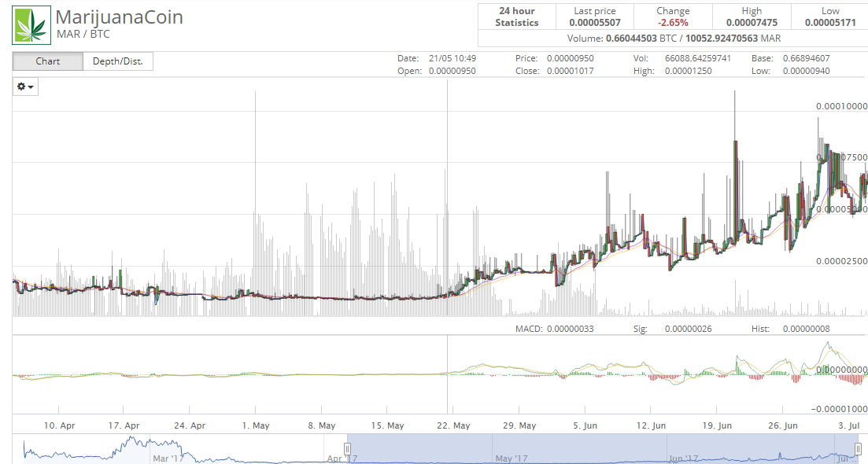The height and width of the screenshot is (464, 868).
Task: Click the 12. Jun axis date label
Action: coord(651,425)
